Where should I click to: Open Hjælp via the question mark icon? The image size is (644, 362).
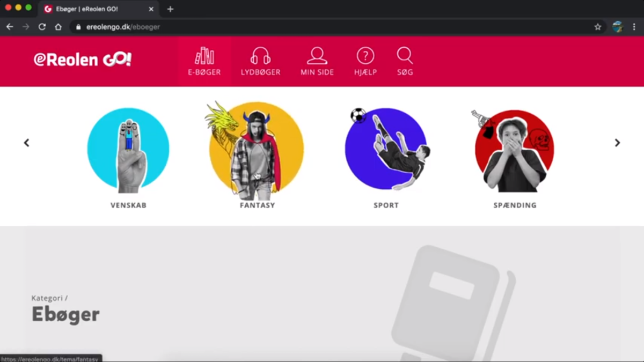pos(365,56)
